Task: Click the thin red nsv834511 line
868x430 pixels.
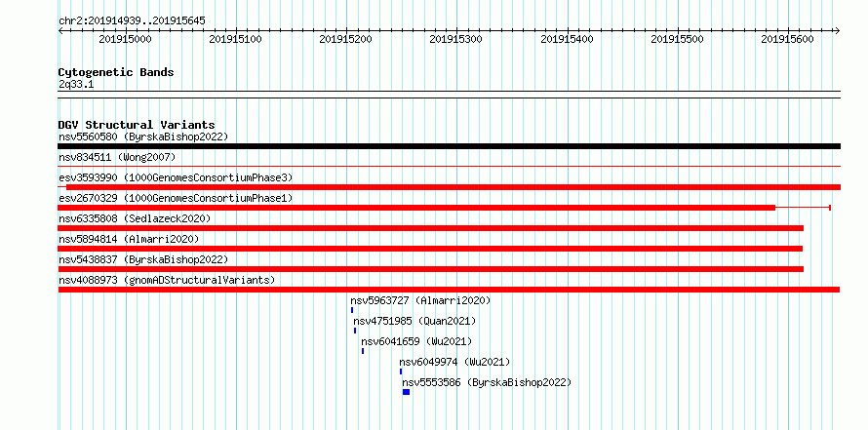Action: [449, 166]
